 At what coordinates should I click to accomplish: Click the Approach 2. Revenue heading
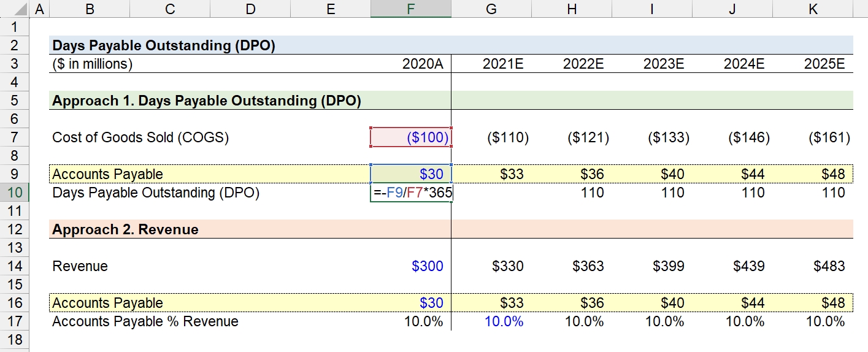(126, 229)
